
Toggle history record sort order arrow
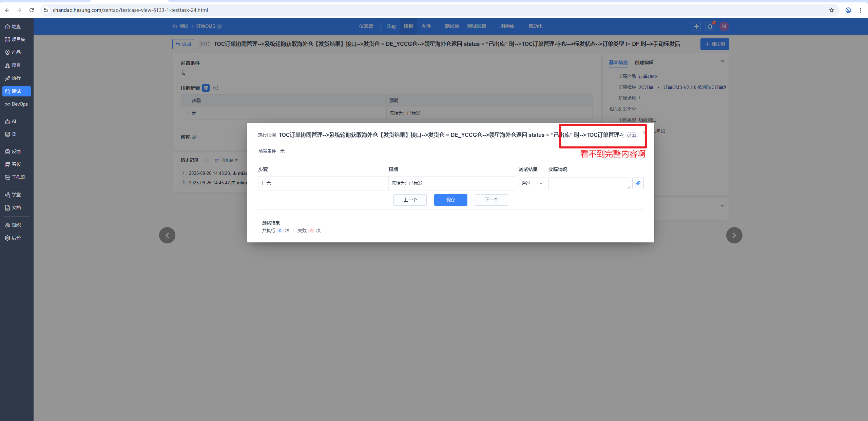click(206, 161)
